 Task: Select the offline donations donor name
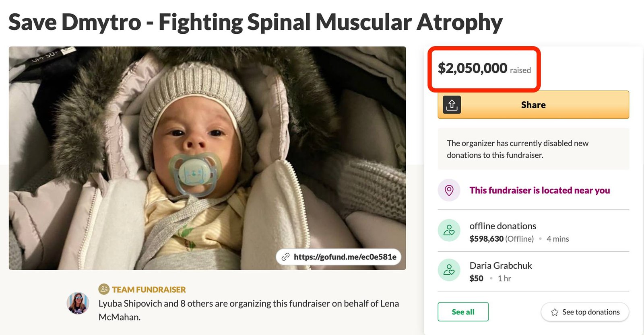tap(503, 226)
